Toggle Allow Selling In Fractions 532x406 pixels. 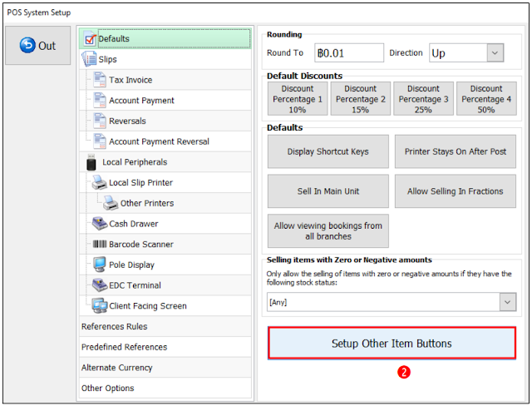(455, 191)
